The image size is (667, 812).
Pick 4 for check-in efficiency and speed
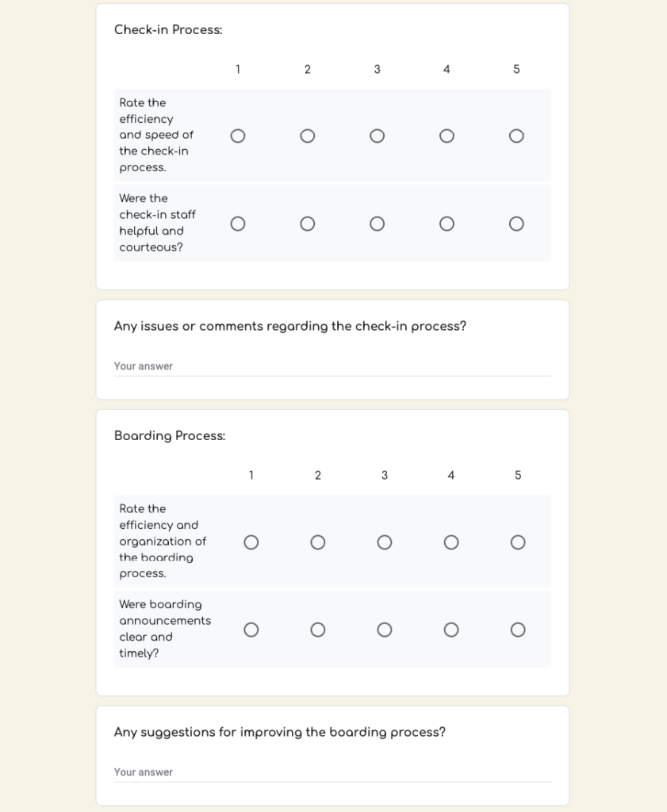click(447, 136)
